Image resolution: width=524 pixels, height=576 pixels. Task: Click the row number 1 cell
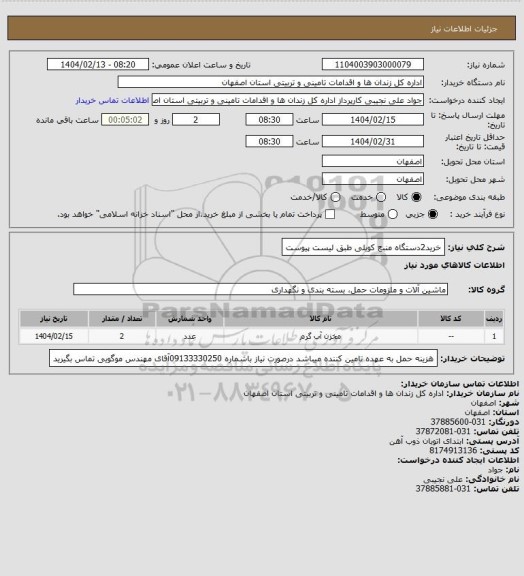pyautogui.click(x=494, y=336)
